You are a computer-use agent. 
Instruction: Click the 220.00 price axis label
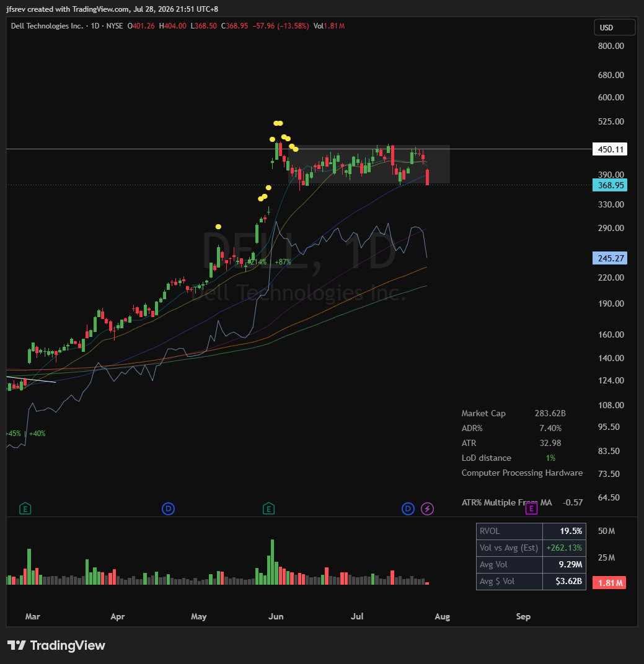[x=611, y=277]
